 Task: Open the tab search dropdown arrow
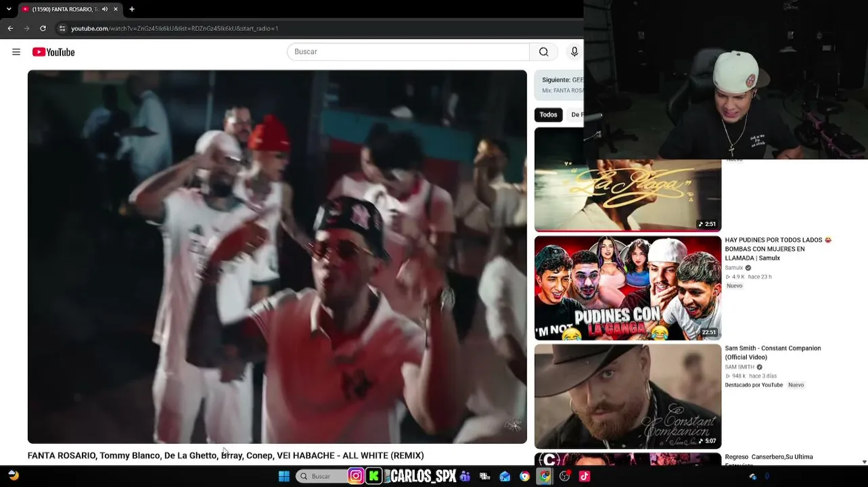coord(9,9)
